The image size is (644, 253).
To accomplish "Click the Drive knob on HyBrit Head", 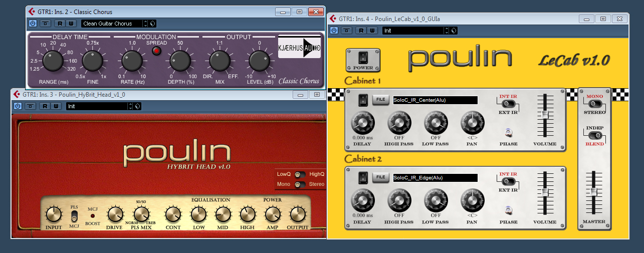I will pyautogui.click(x=115, y=215).
